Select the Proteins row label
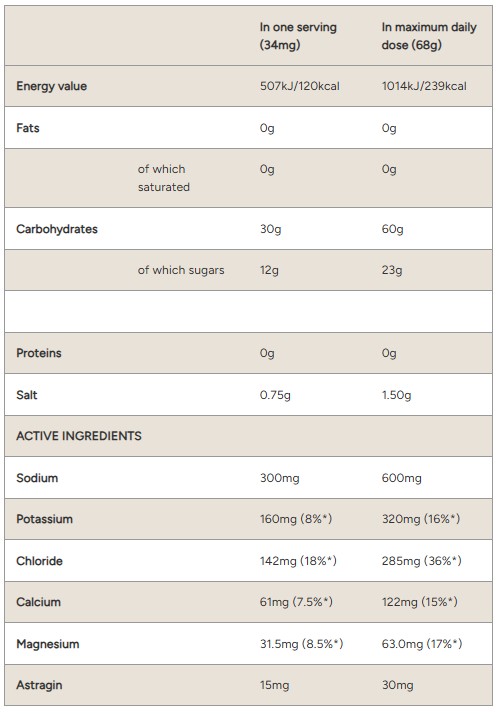498x715 pixels. (39, 353)
